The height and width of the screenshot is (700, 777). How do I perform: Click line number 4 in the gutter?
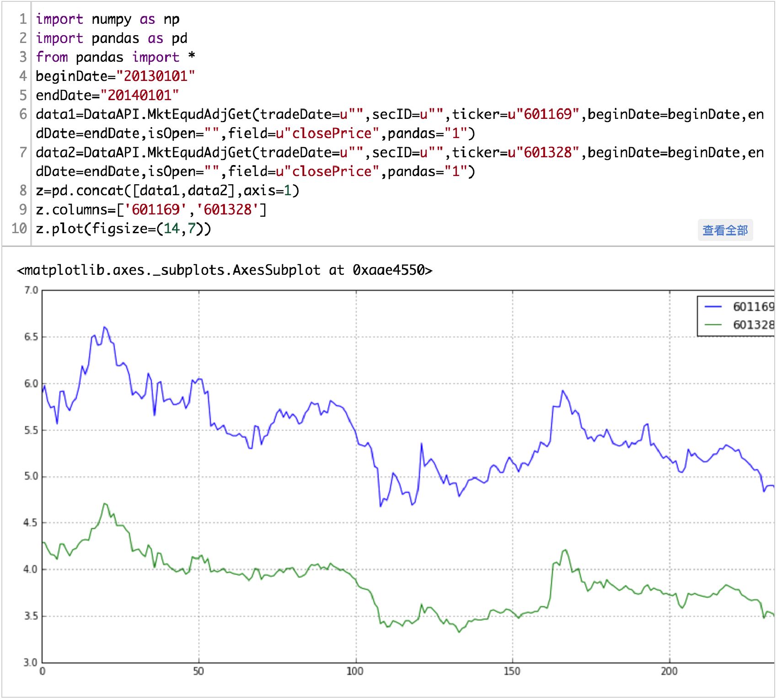tap(23, 76)
